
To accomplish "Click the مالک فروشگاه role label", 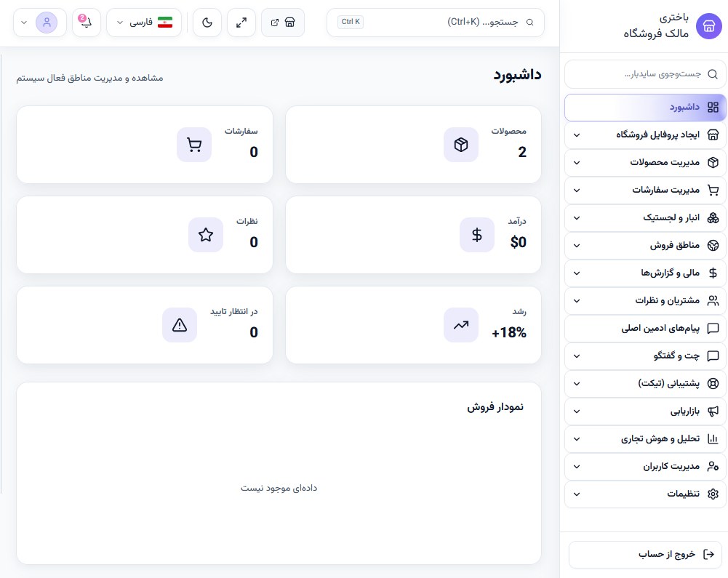I will 656,33.
